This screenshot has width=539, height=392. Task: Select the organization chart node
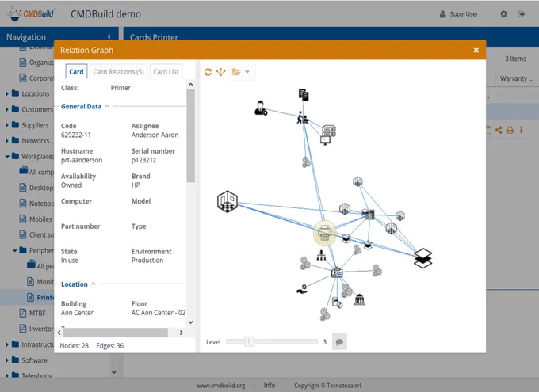tap(321, 255)
